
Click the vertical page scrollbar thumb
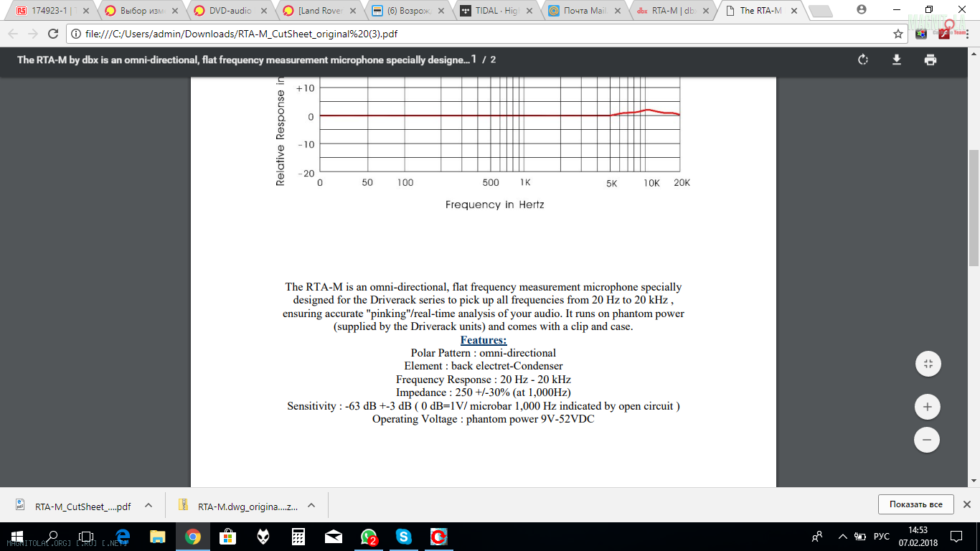[974, 208]
